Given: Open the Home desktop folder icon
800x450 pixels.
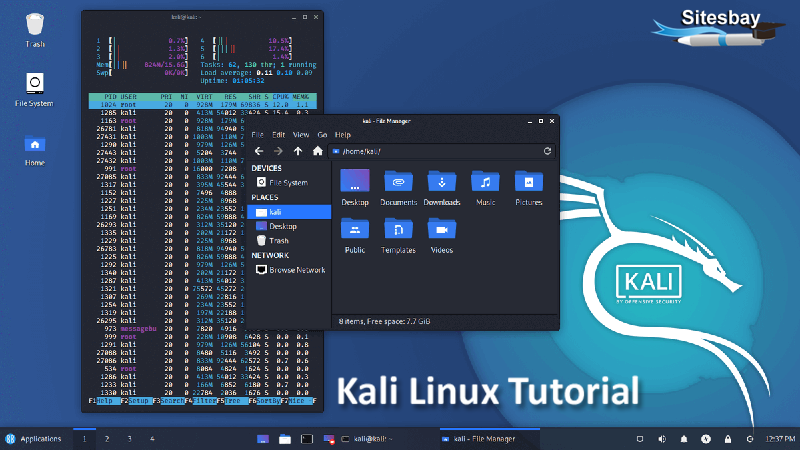Looking at the screenshot, I should 35,151.
